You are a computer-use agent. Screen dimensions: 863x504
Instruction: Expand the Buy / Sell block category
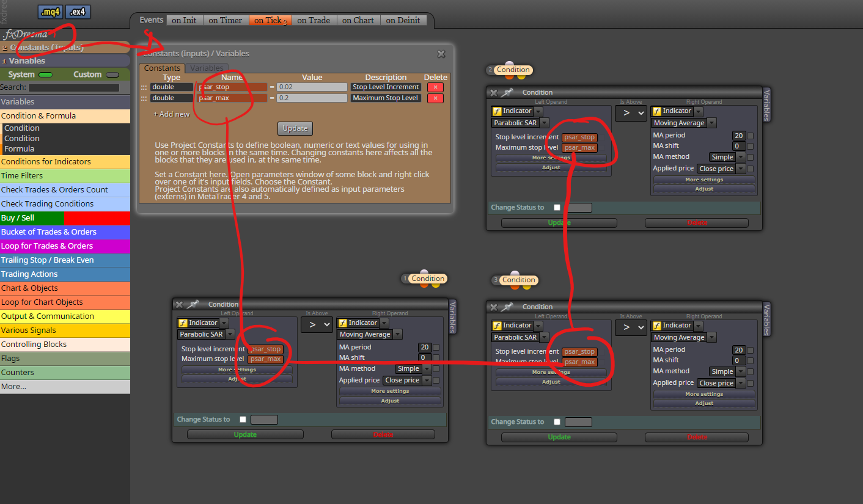[x=65, y=218]
